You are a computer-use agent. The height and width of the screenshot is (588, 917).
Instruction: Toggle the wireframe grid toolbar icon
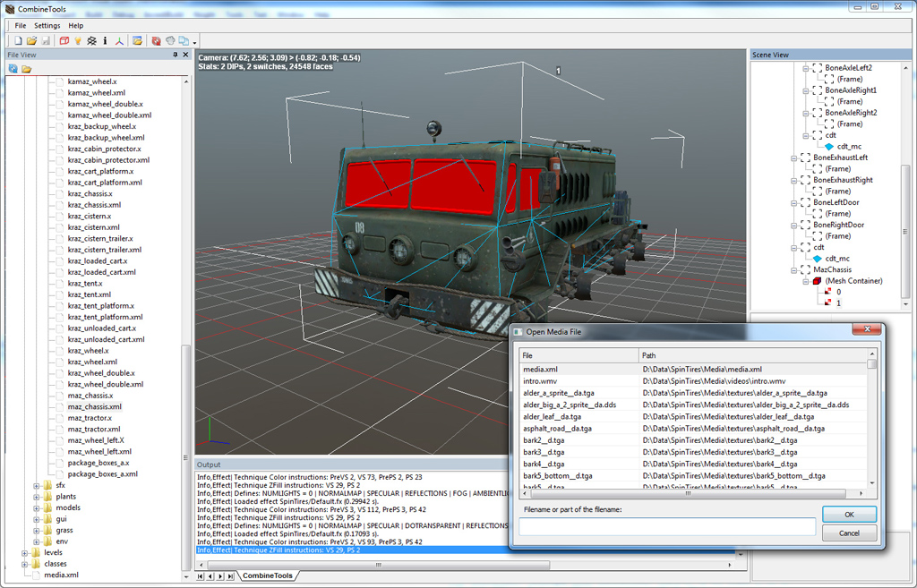(91, 41)
